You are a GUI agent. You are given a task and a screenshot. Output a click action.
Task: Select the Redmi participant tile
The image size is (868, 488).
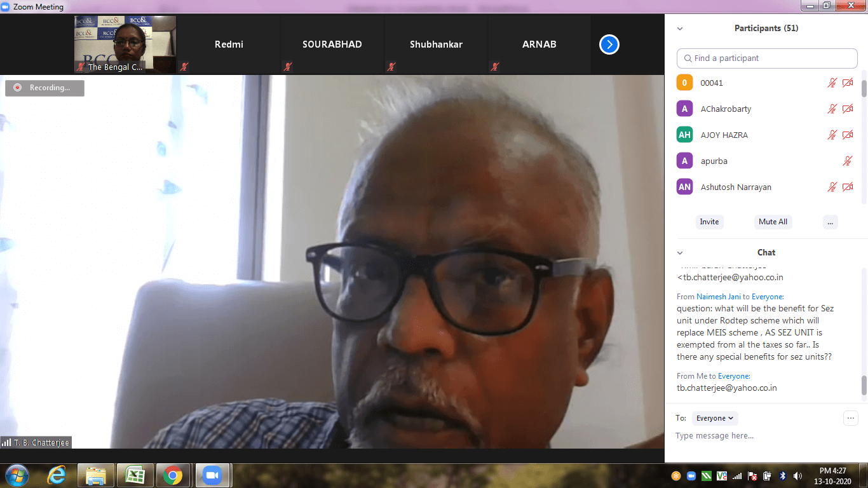point(229,44)
